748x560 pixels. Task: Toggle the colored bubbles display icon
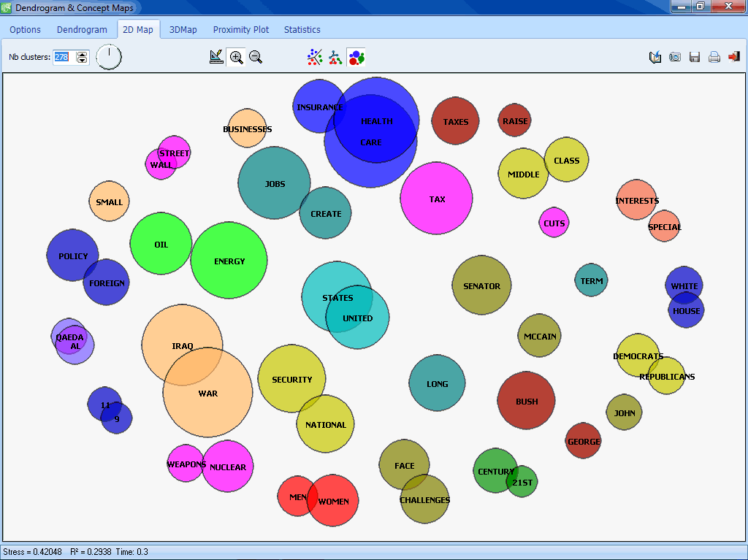click(356, 57)
